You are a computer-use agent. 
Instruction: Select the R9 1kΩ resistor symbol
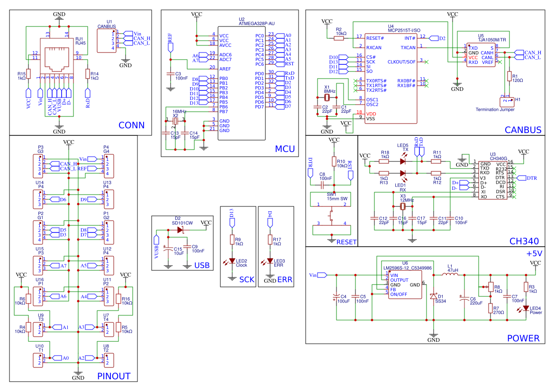(x=232, y=239)
